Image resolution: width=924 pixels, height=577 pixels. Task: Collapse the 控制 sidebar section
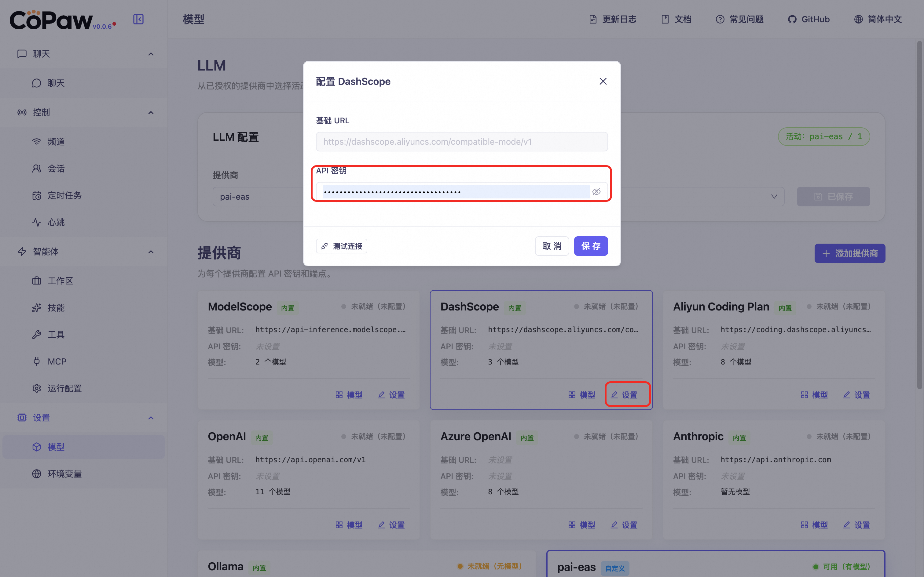(x=151, y=113)
